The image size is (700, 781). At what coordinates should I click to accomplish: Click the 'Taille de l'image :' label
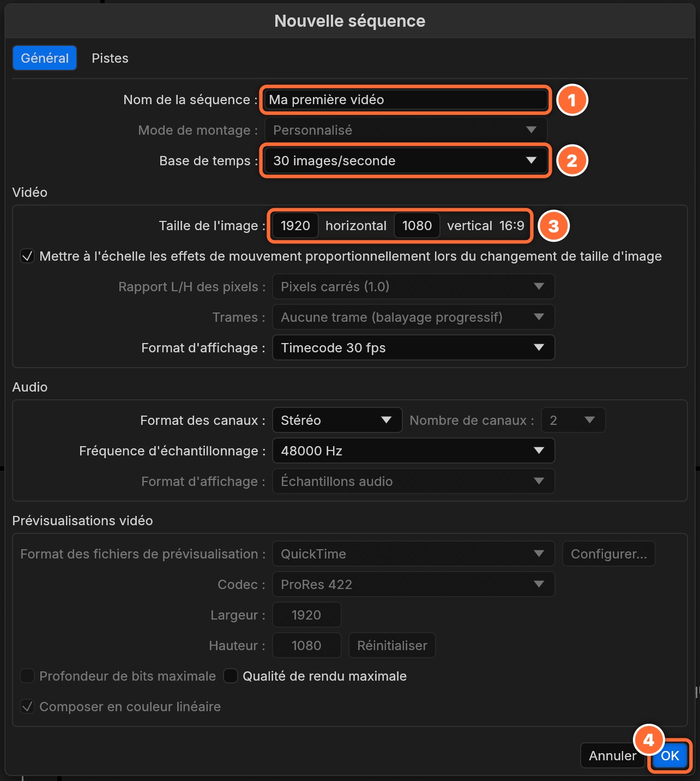(x=212, y=226)
